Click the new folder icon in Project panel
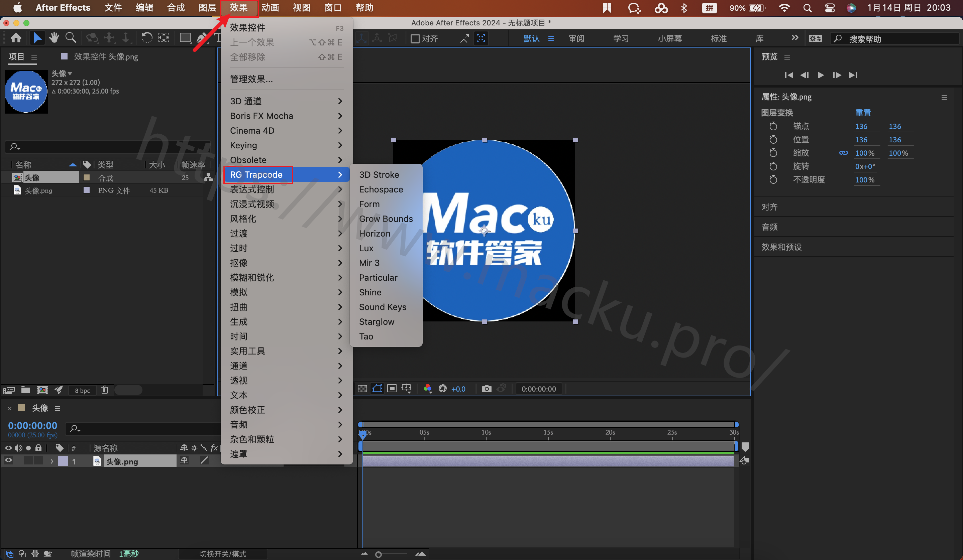The width and height of the screenshot is (963, 560). point(26,390)
